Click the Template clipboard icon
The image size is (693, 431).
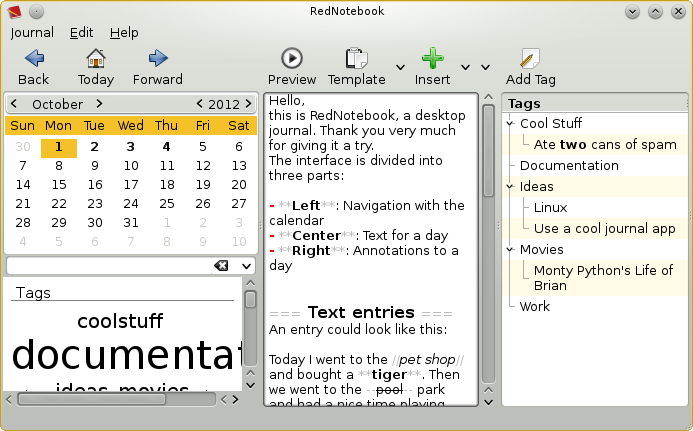[x=356, y=58]
